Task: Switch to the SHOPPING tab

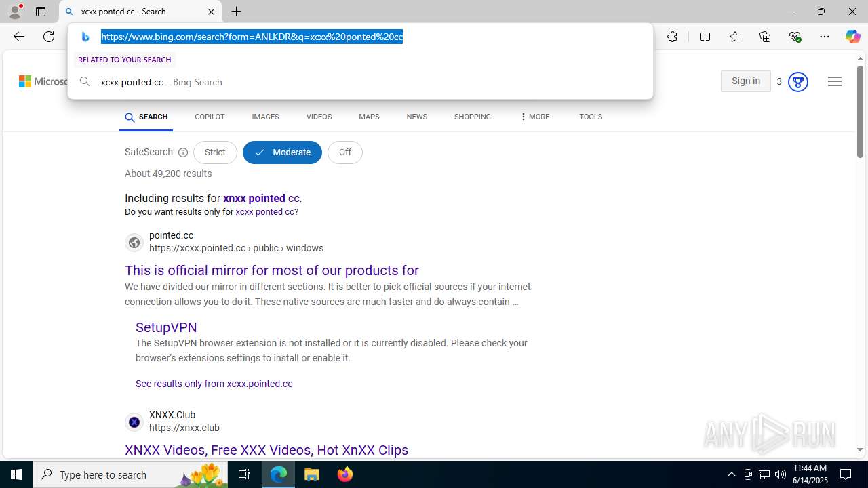Action: 473,117
